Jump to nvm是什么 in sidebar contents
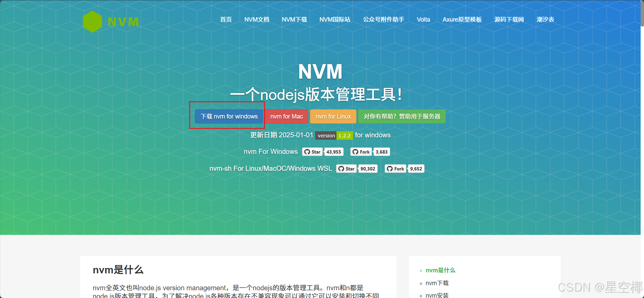 440,270
